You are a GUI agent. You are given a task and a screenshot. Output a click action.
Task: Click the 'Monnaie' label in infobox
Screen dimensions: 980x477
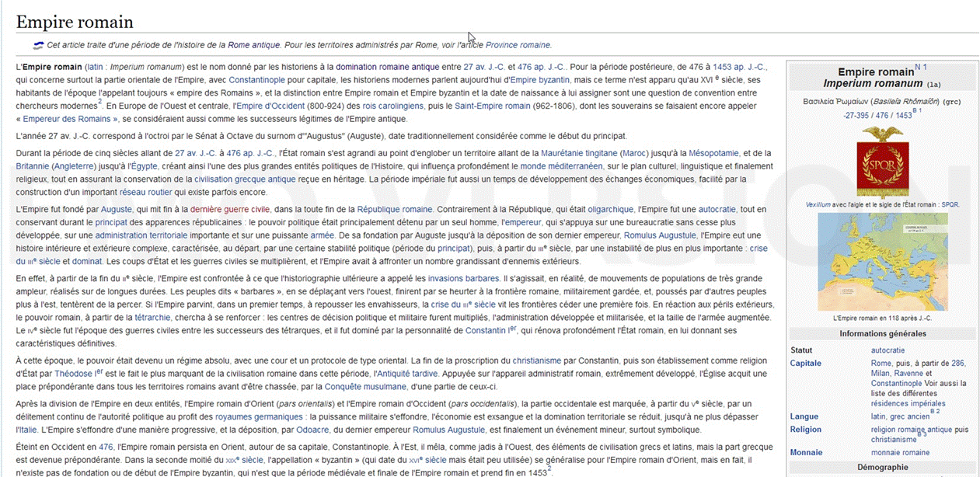click(807, 453)
